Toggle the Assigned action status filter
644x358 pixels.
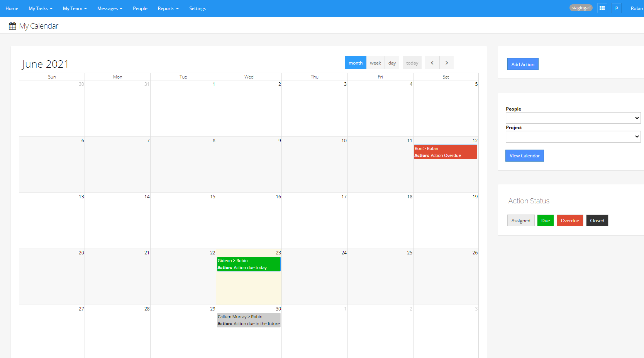click(x=521, y=220)
